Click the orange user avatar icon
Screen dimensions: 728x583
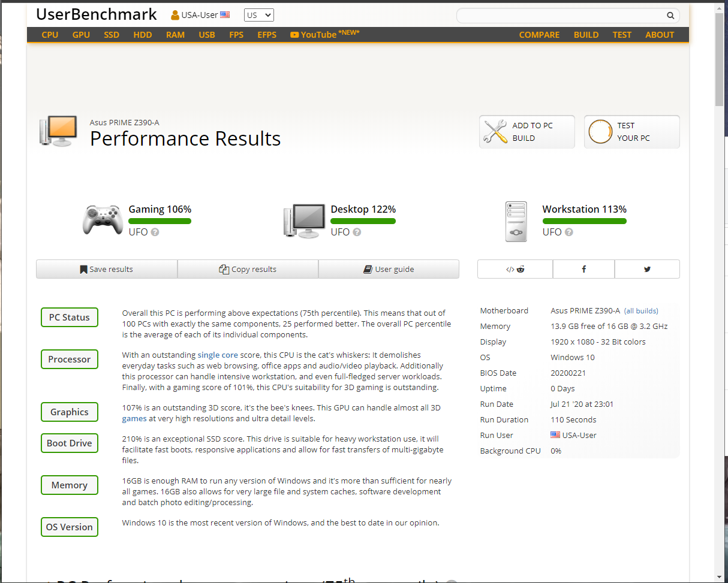[x=175, y=15]
